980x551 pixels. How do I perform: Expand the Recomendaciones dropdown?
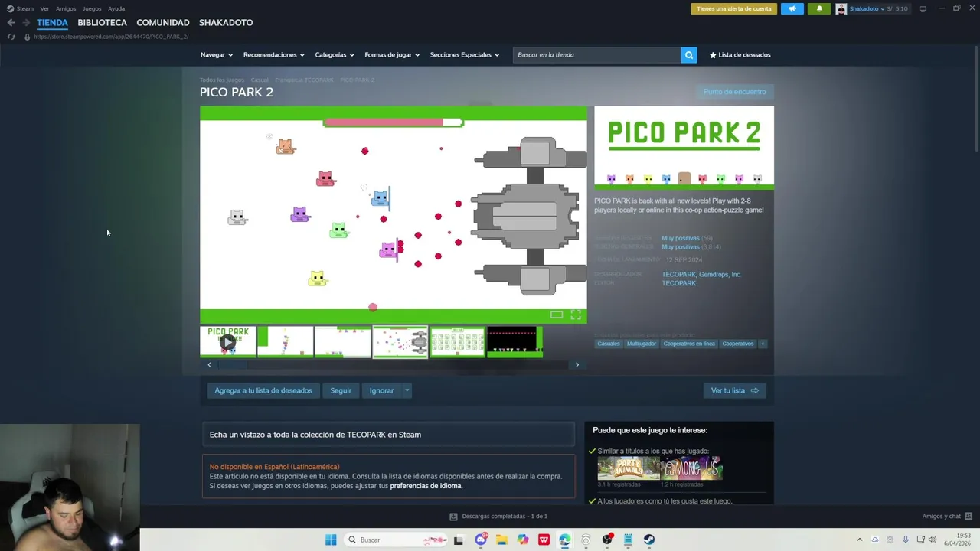pyautogui.click(x=274, y=55)
